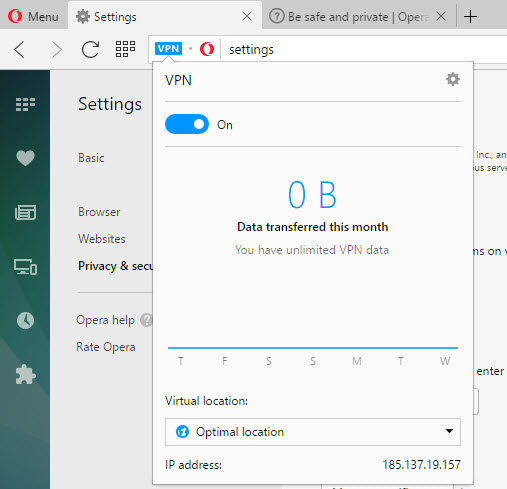Viewport: 507px width, 489px height.
Task: Select Basic settings section
Action: coord(91,158)
